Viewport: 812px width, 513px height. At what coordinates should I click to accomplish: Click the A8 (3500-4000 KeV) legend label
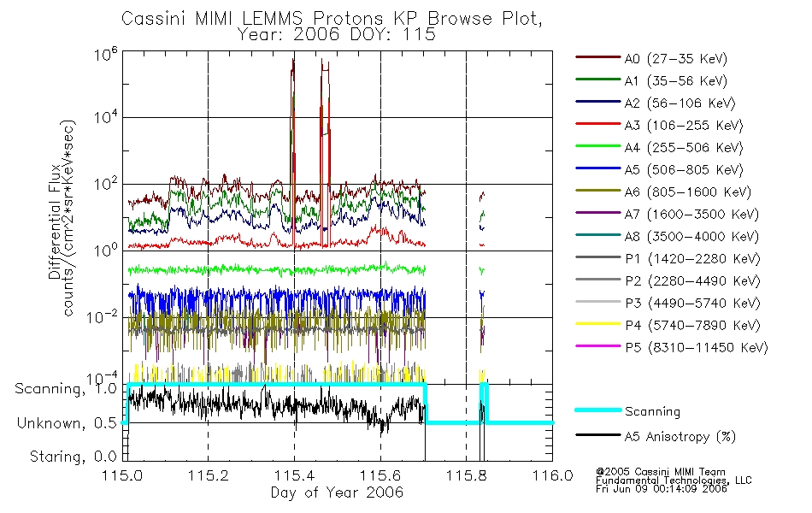691,237
